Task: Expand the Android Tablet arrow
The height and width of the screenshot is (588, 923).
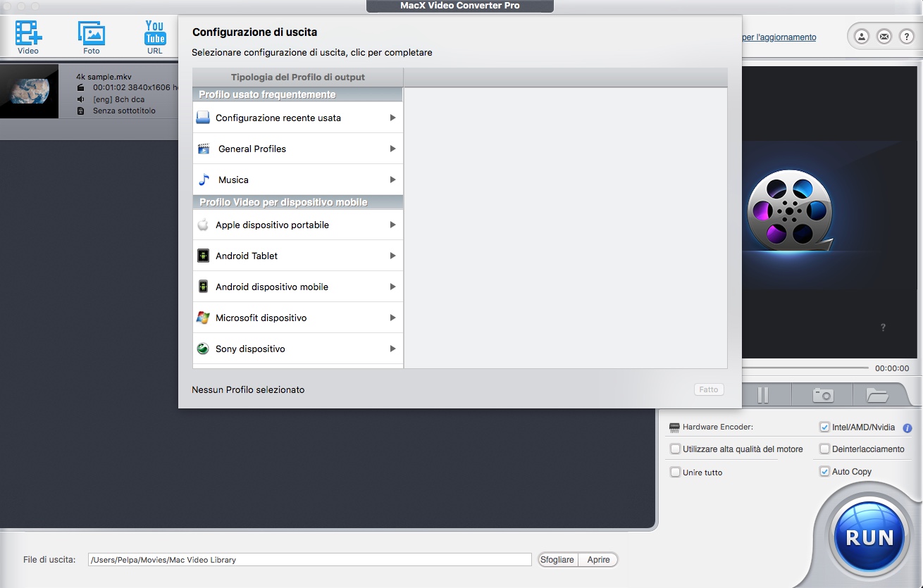Action: coord(392,256)
